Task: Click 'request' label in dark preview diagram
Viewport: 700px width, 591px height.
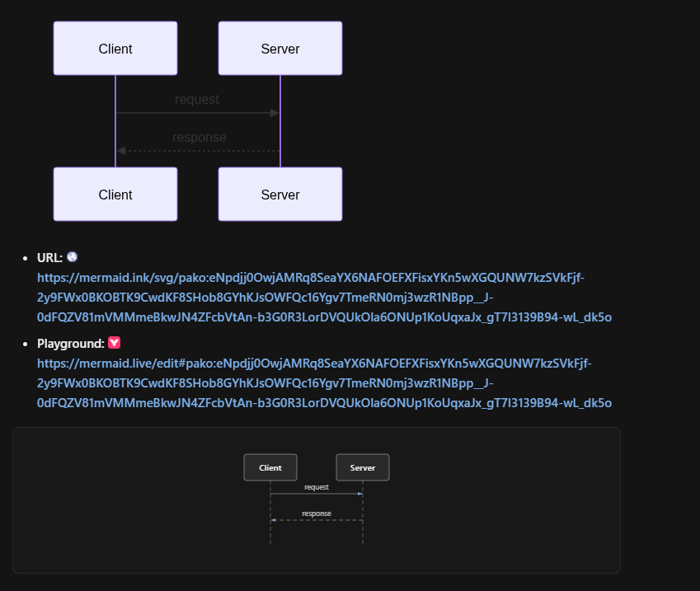Action: point(317,487)
